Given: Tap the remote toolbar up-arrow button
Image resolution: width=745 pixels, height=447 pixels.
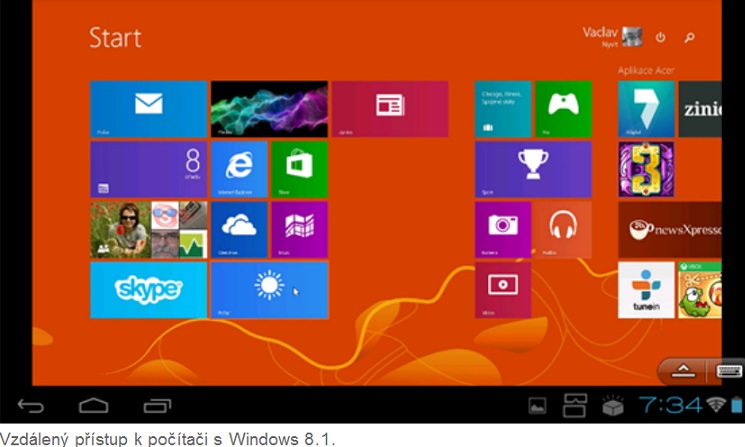Looking at the screenshot, I should click(683, 371).
